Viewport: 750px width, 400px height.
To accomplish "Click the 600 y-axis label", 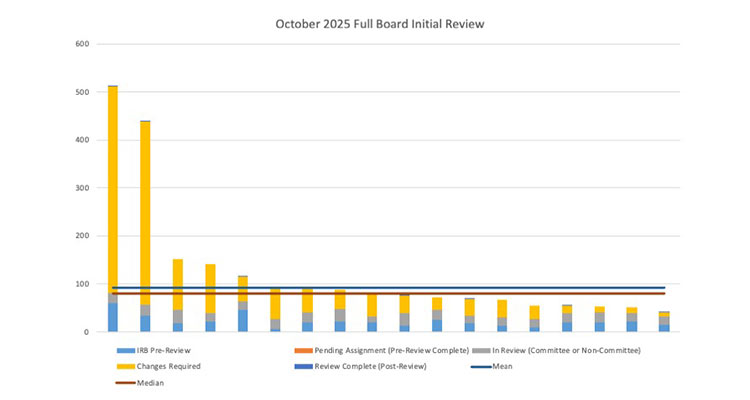I will pyautogui.click(x=83, y=44).
